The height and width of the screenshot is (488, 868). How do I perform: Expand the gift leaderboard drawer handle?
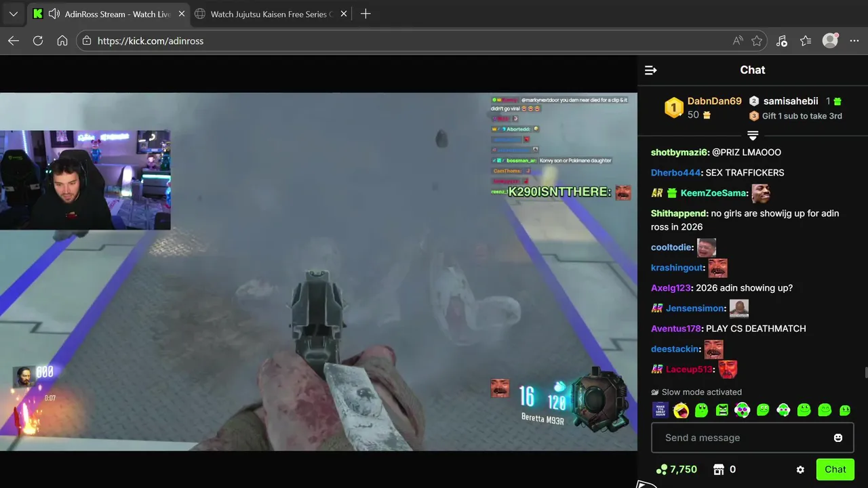click(752, 136)
